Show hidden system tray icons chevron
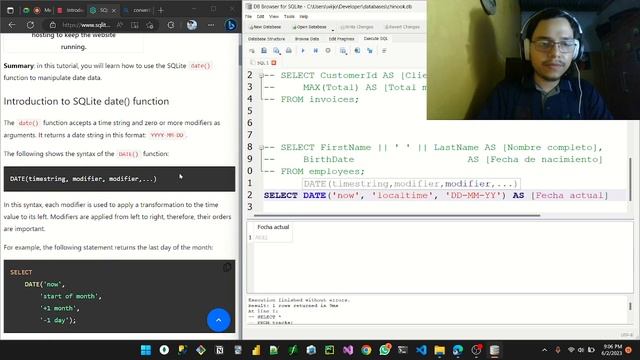The height and width of the screenshot is (360, 640). [x=544, y=350]
